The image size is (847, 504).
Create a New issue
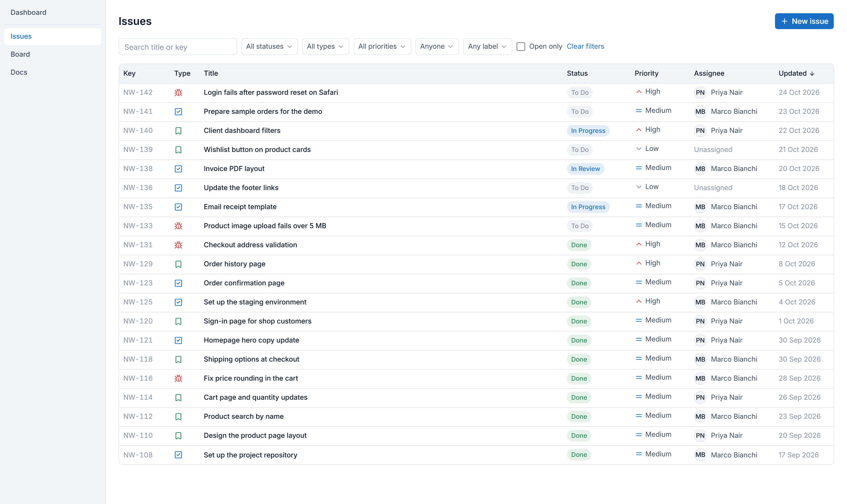pyautogui.click(x=804, y=21)
